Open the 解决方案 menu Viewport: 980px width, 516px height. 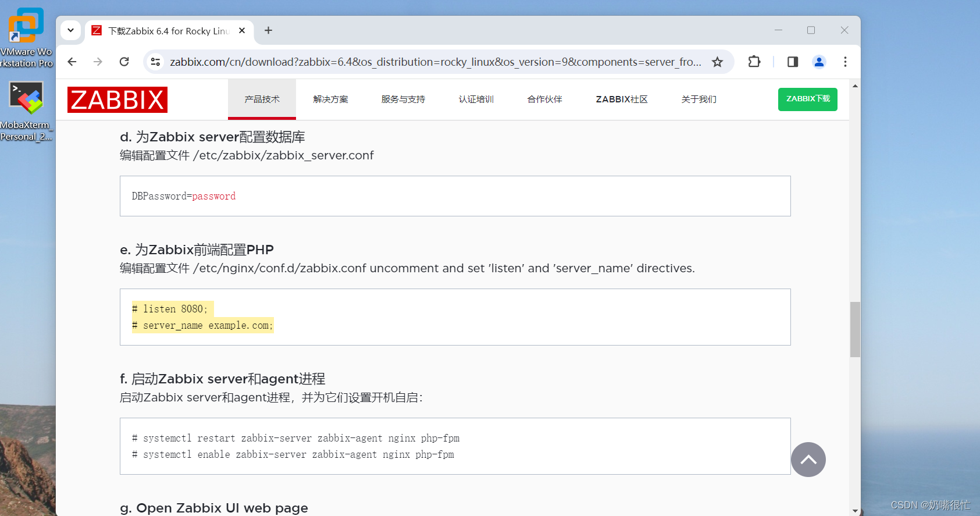pos(330,99)
